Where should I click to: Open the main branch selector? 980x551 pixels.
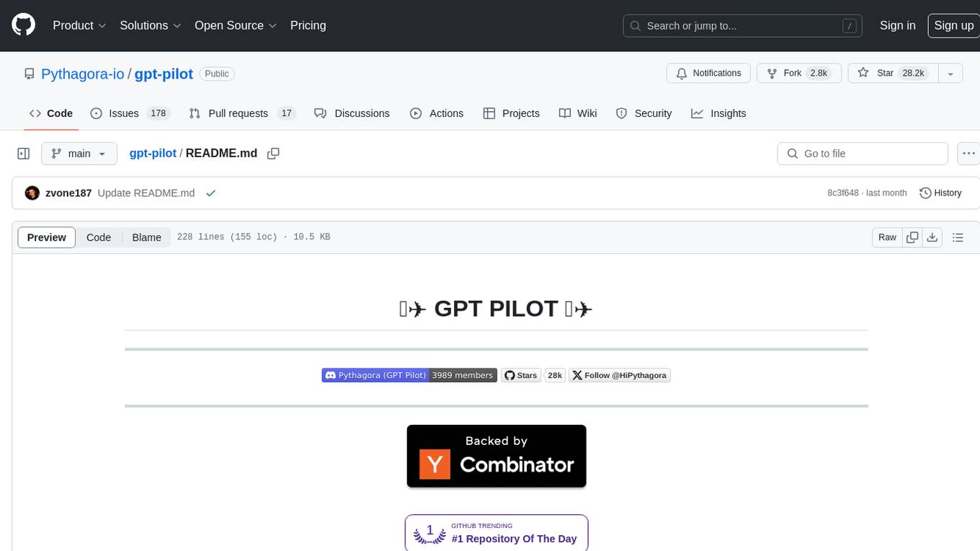point(79,154)
